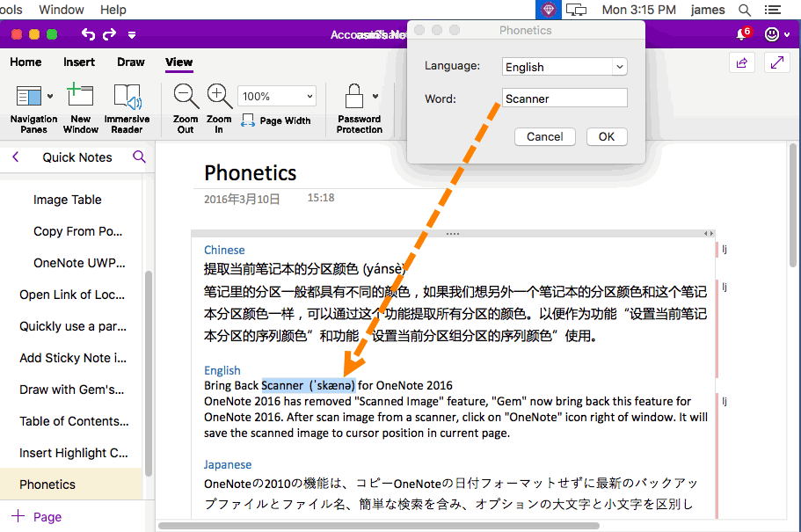Click the Word input field containing Scanner

pos(564,98)
